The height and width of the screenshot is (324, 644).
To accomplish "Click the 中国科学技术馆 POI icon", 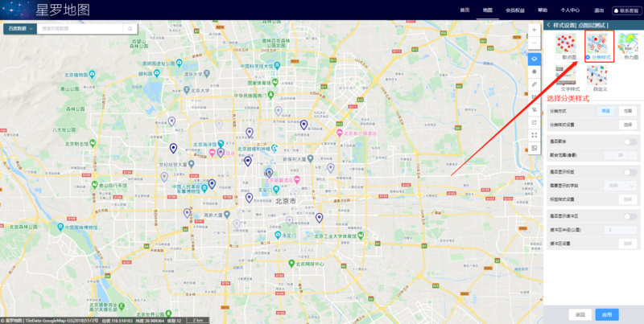I will pos(277,66).
